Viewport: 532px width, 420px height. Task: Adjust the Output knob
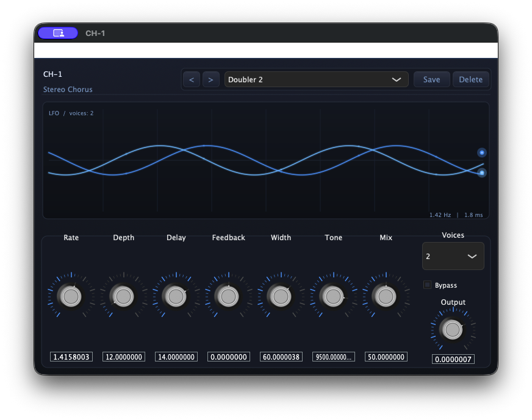coord(453,329)
